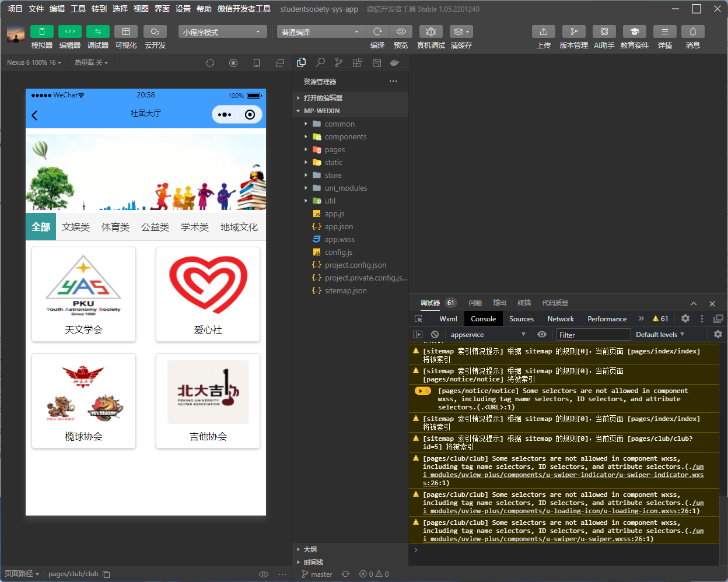Switch to the Wxml debugger tab
This screenshot has height=582, width=728.
coord(448,319)
